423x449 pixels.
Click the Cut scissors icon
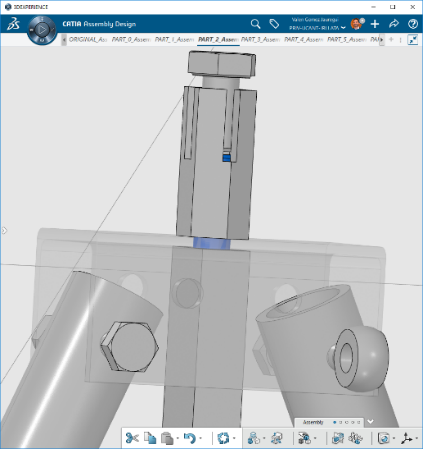coord(132,438)
